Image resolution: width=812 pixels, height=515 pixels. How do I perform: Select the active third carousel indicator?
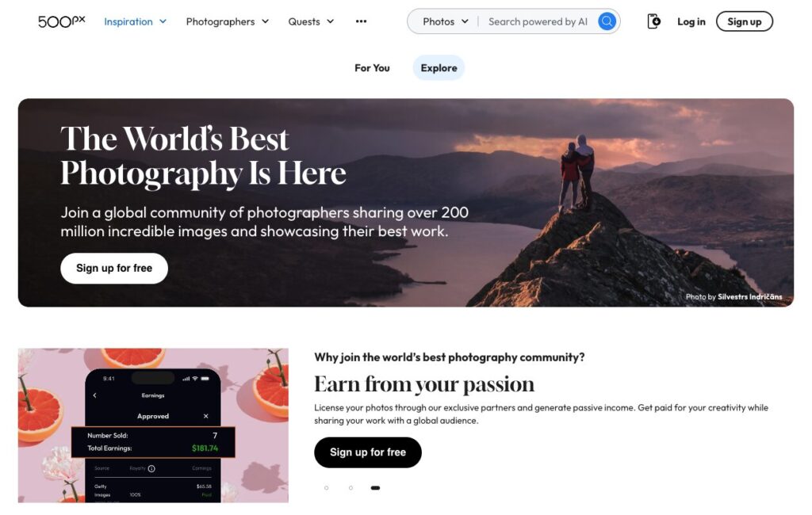pos(375,487)
